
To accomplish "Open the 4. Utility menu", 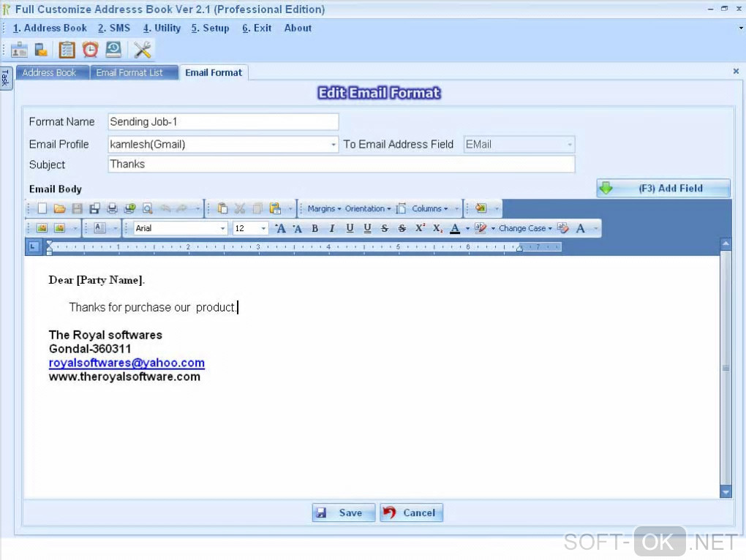I will tap(162, 28).
